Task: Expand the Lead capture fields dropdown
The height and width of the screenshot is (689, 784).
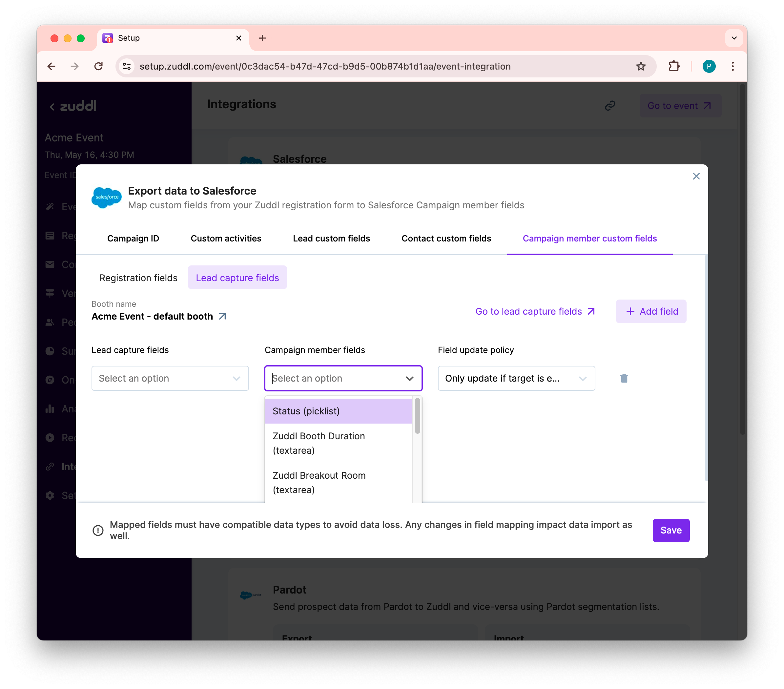Action: [170, 378]
